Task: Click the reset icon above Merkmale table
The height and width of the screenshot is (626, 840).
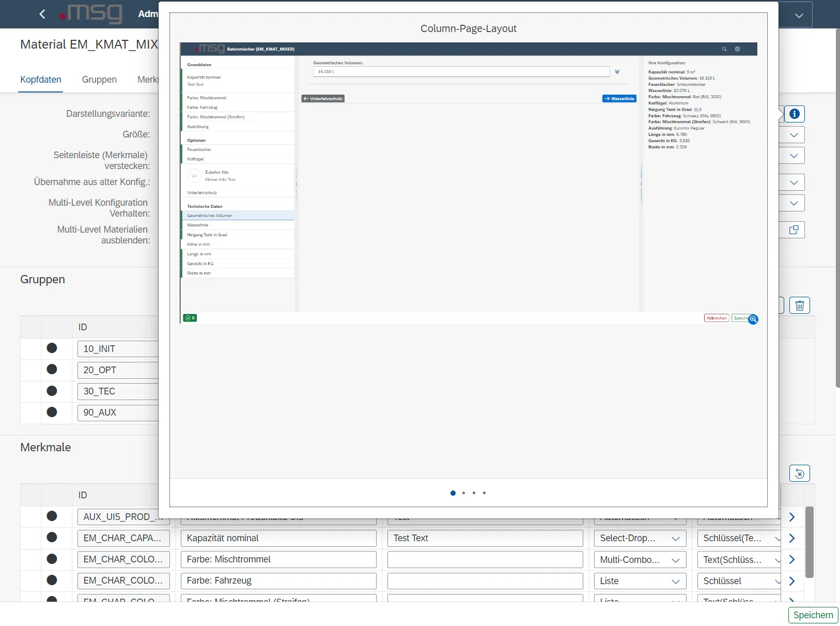Action: pos(799,474)
